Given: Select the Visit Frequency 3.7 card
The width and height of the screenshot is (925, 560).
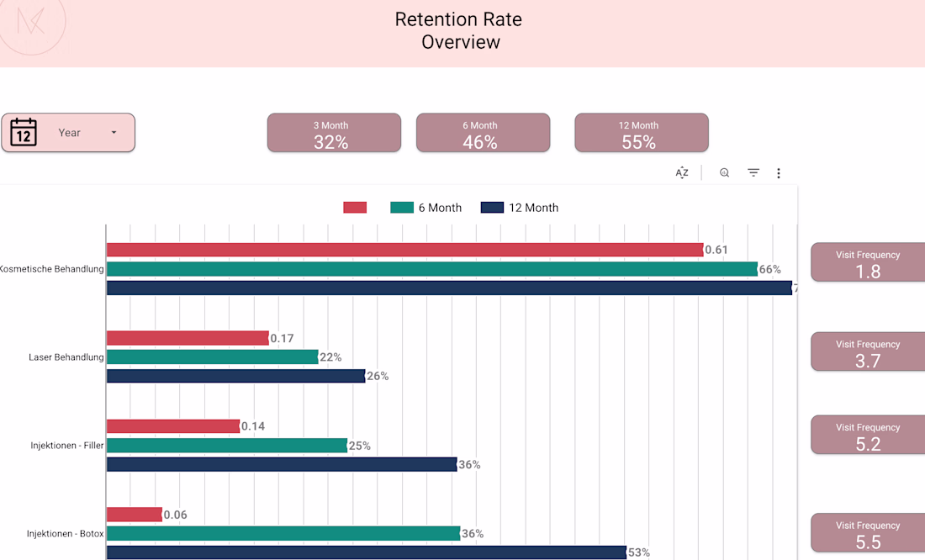Looking at the screenshot, I should click(868, 351).
